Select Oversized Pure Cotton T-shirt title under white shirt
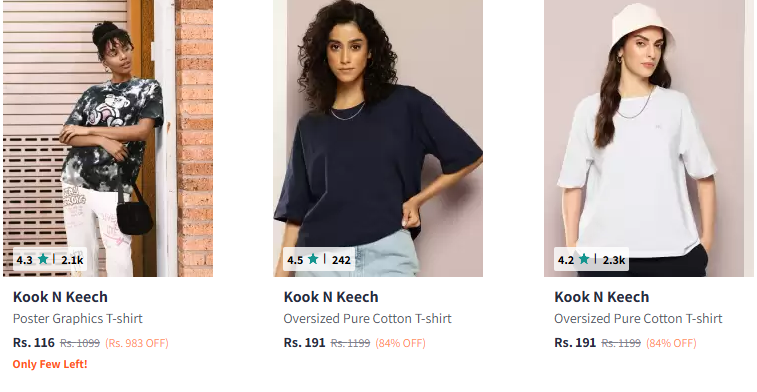Screen dimensions: 757x392 tap(638, 319)
